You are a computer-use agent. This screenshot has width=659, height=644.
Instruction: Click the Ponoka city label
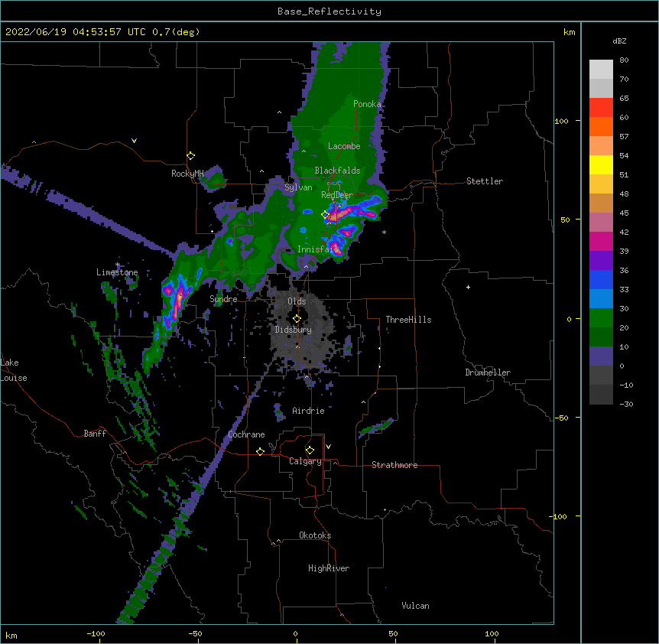coord(367,104)
